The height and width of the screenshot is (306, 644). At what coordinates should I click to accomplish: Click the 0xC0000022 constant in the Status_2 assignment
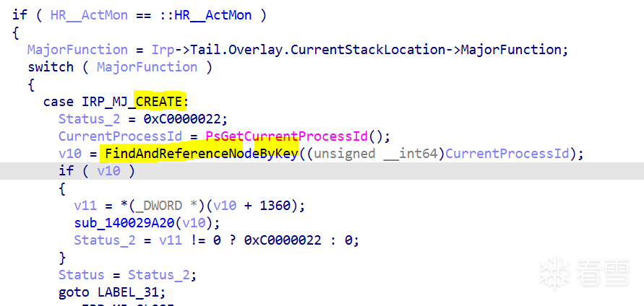[181, 119]
